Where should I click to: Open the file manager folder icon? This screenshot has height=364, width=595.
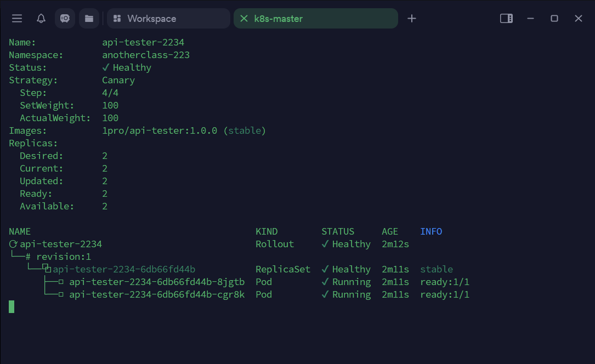coord(89,19)
